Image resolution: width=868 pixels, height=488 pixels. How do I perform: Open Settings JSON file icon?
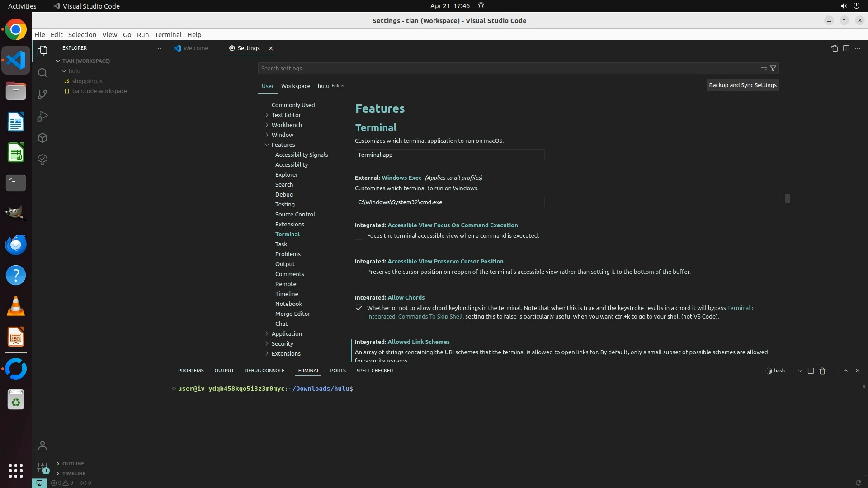[x=834, y=48]
